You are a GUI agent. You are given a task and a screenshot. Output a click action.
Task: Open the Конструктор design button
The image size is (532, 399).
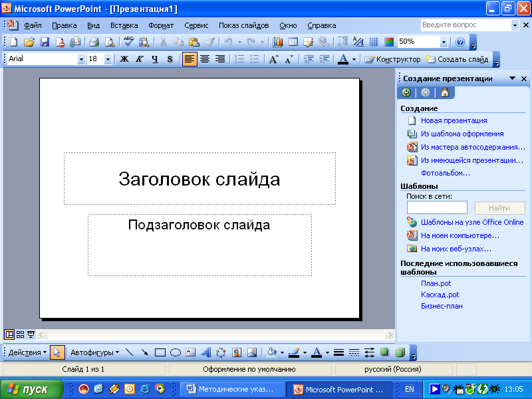[392, 59]
